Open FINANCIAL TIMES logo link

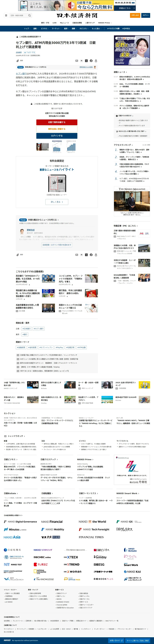(x=91, y=537)
